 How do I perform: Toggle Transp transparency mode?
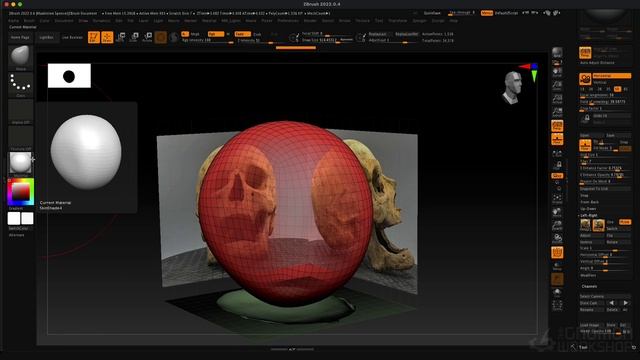[x=557, y=266]
